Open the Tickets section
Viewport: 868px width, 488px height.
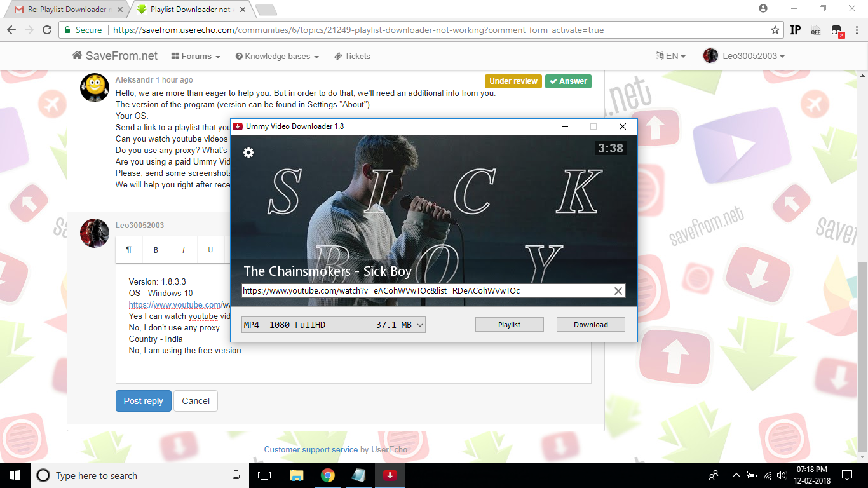tap(352, 56)
